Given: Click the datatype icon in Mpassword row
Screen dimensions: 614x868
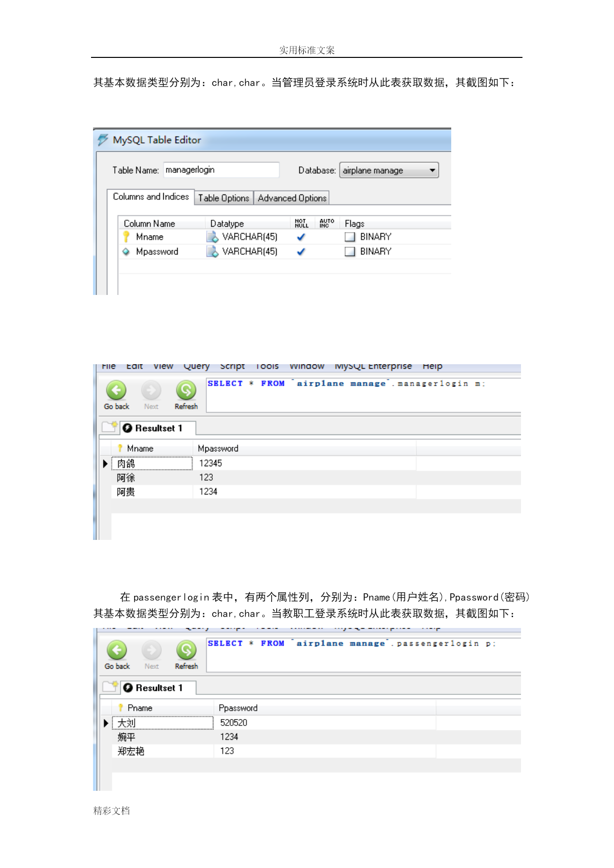Looking at the screenshot, I should click(x=213, y=252).
